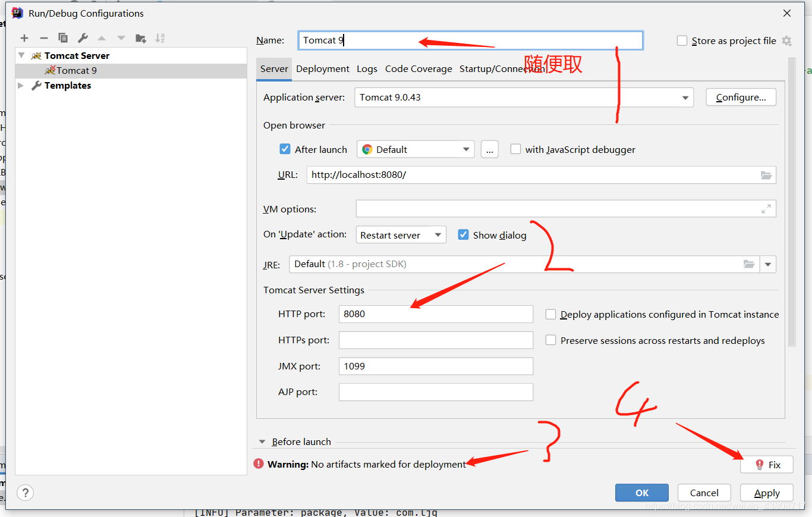Sort configurations alphabetically icon
The width and height of the screenshot is (812, 517).
pyautogui.click(x=160, y=38)
